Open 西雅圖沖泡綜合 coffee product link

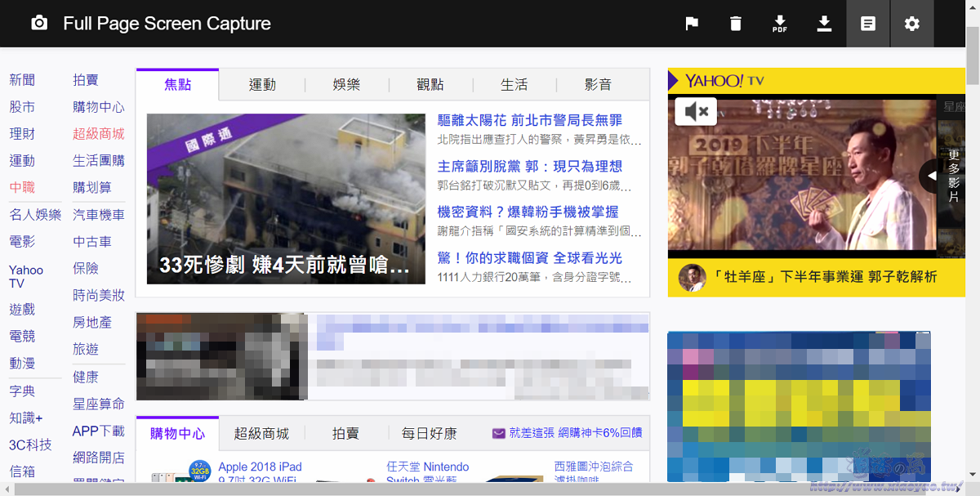[x=594, y=474]
